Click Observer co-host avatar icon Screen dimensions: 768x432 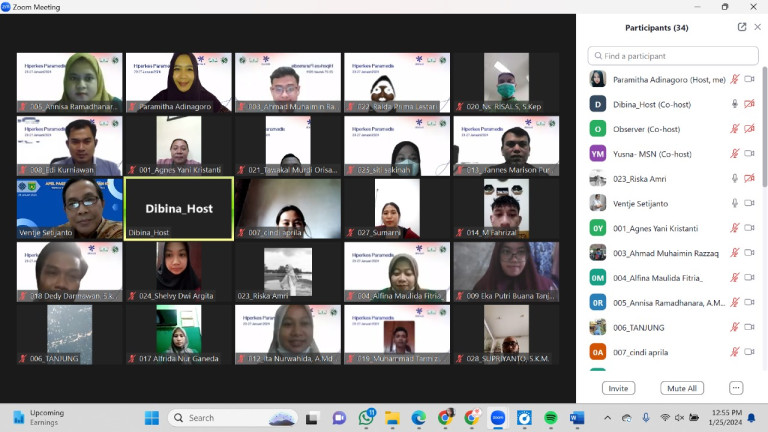tap(597, 128)
